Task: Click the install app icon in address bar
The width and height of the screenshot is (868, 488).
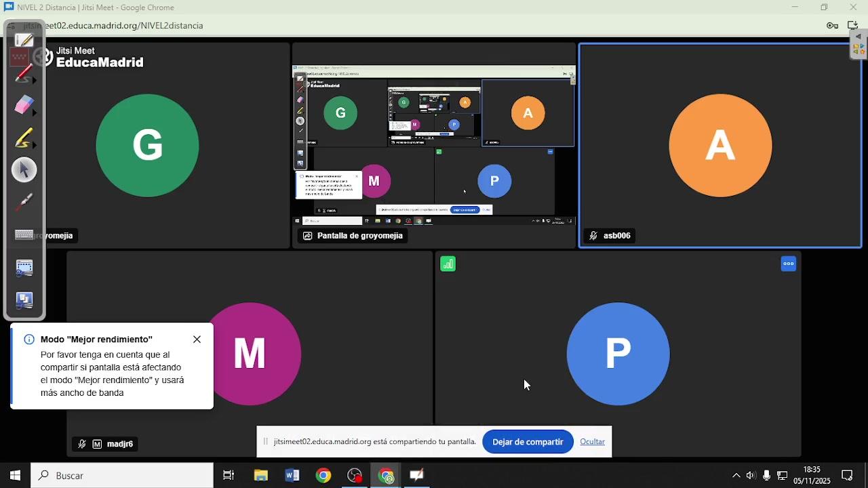Action: click(852, 26)
